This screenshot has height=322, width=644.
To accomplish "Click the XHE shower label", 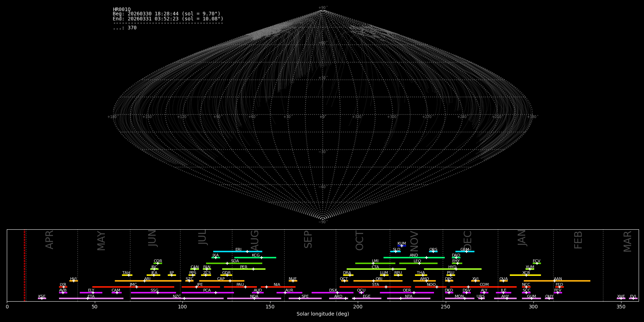I will 621,297.
